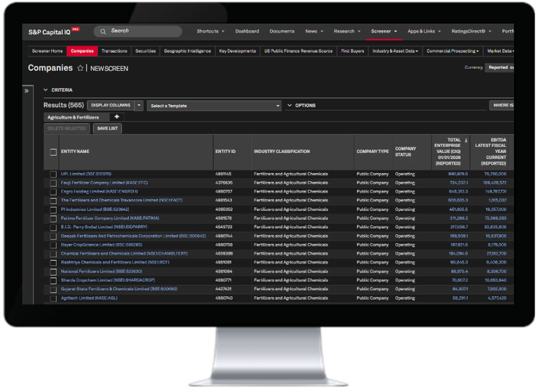
Task: Open the Shortcuts menu
Action: click(x=210, y=31)
